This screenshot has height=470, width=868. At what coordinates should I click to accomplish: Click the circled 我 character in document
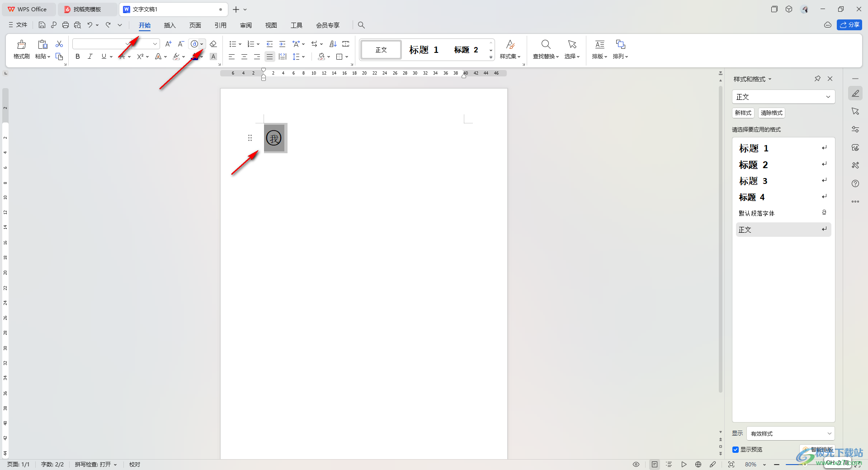pos(274,138)
